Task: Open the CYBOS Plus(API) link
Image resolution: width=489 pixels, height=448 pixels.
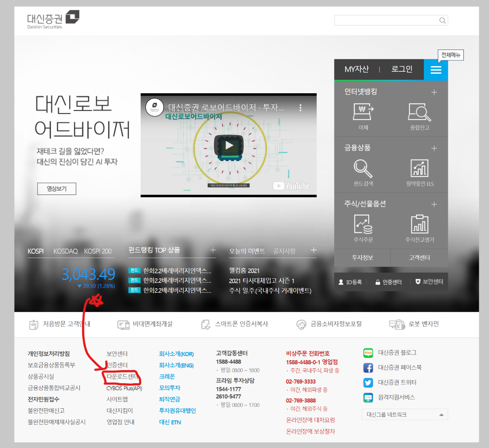Action: point(124,388)
